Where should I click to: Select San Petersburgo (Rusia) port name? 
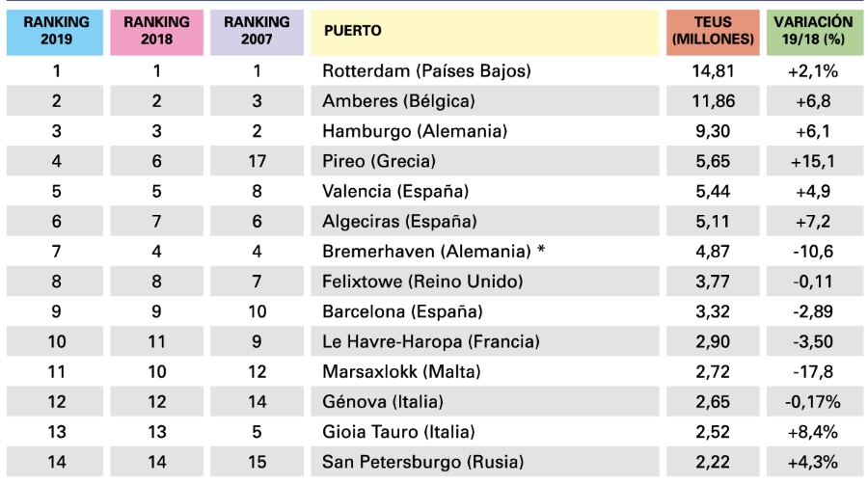click(x=423, y=462)
